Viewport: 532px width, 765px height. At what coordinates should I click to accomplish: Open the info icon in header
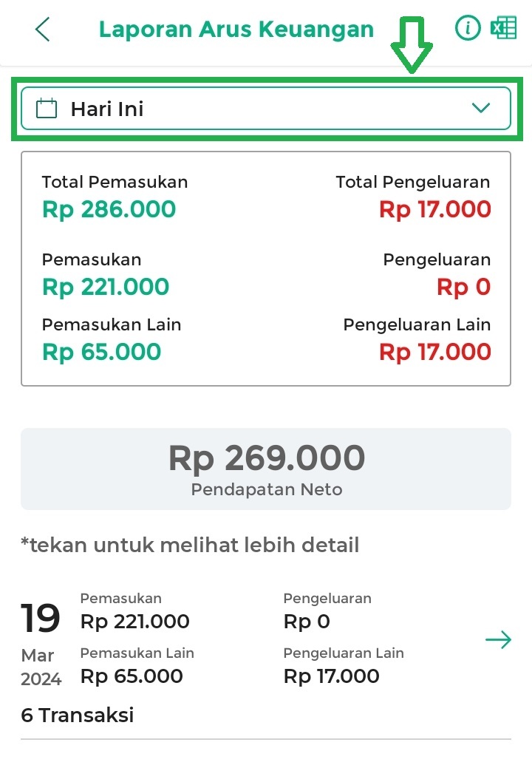click(467, 29)
